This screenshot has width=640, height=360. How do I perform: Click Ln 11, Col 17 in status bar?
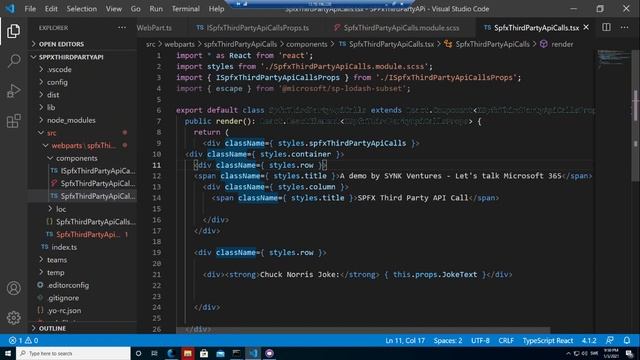click(x=405, y=340)
